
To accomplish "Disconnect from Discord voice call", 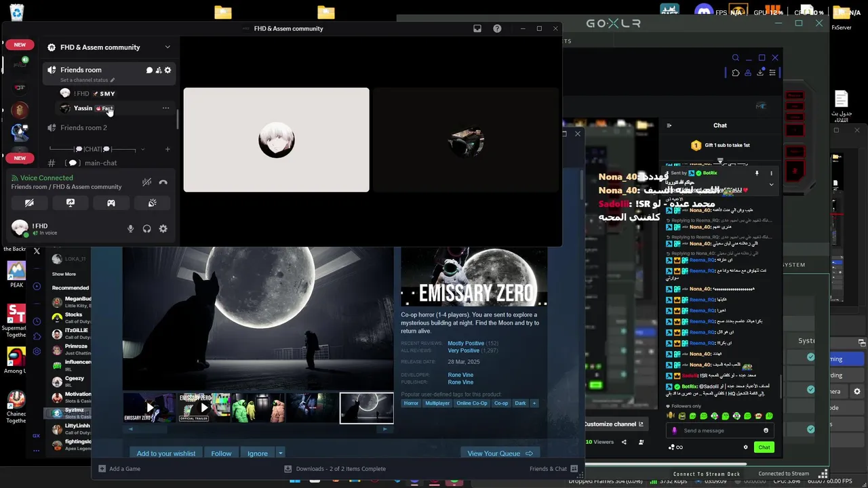I will pyautogui.click(x=163, y=182).
